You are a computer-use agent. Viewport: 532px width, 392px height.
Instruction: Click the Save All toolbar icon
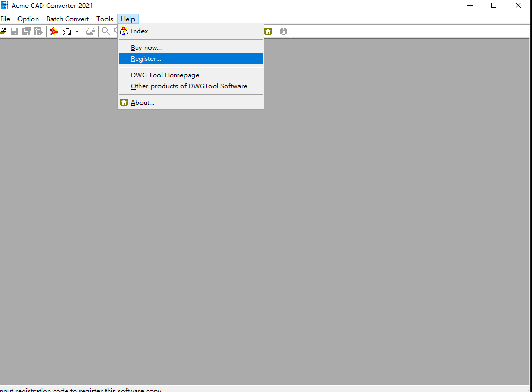(26, 32)
